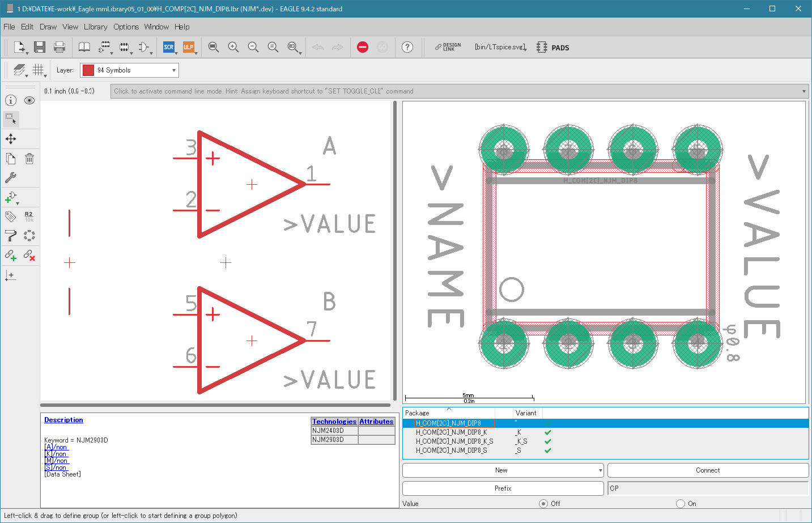812x523 pixels.
Task: Click the Connect button
Action: pos(708,470)
